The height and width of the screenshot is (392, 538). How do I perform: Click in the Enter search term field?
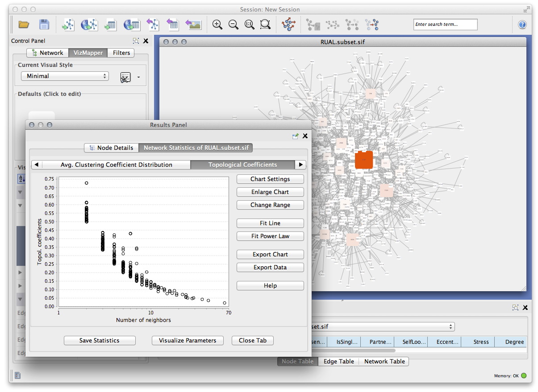click(x=445, y=25)
